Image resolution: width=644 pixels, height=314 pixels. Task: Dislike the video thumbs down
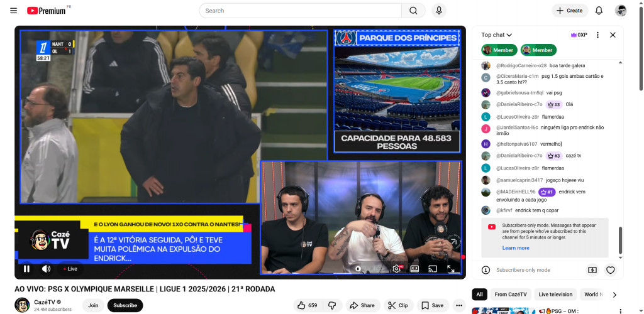(x=333, y=305)
